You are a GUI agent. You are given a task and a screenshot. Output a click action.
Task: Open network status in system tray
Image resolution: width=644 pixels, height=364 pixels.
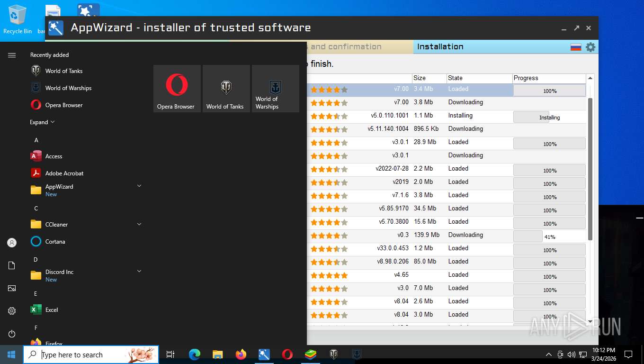(583, 355)
